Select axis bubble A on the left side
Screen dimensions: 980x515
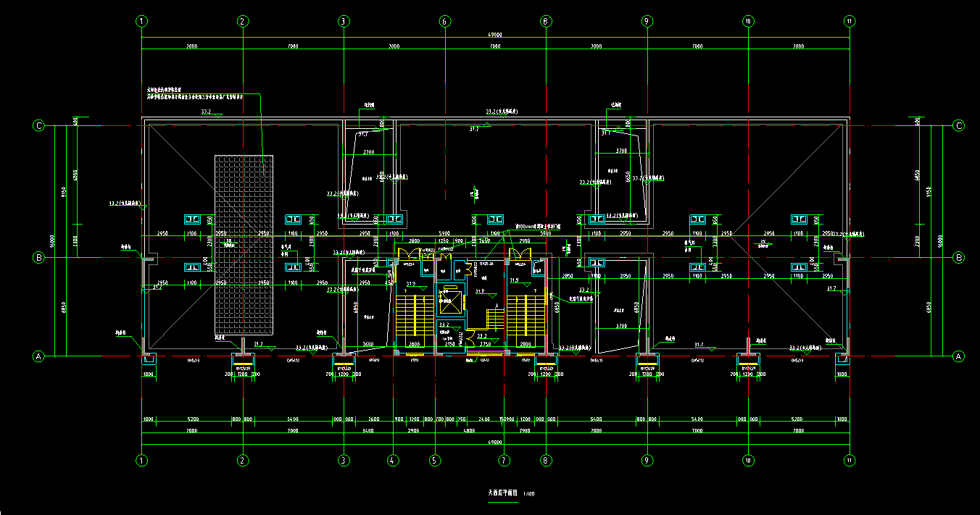point(39,356)
